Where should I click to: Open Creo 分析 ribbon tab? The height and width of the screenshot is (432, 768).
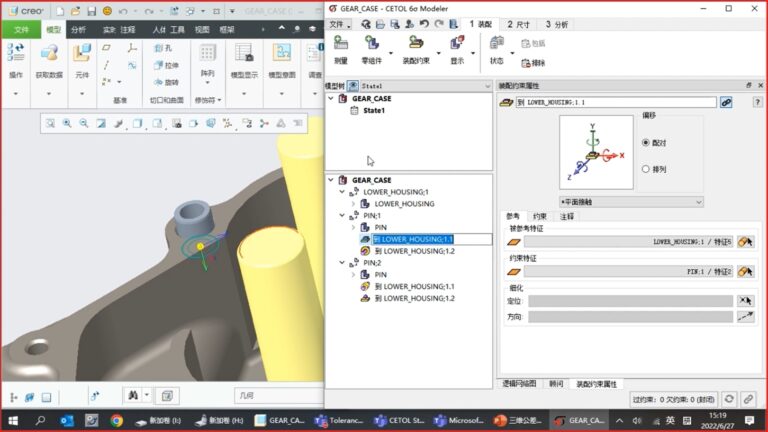click(x=78, y=30)
